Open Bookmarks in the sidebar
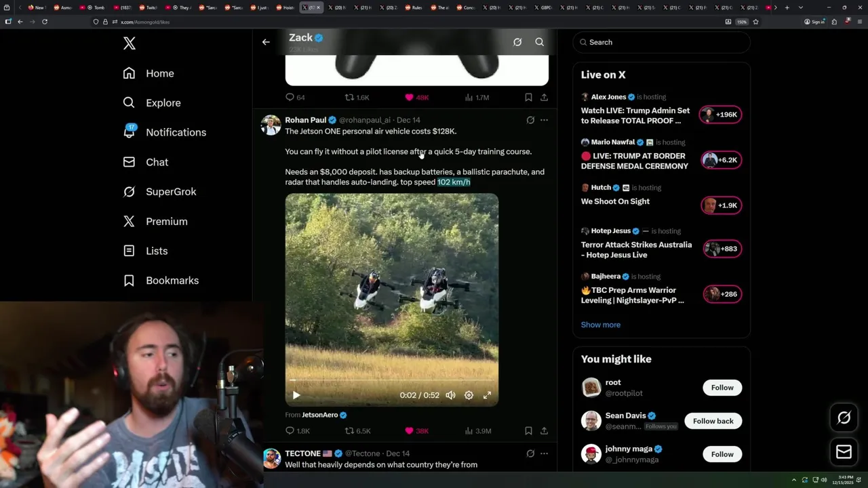Viewport: 868px width, 488px height. (161, 281)
